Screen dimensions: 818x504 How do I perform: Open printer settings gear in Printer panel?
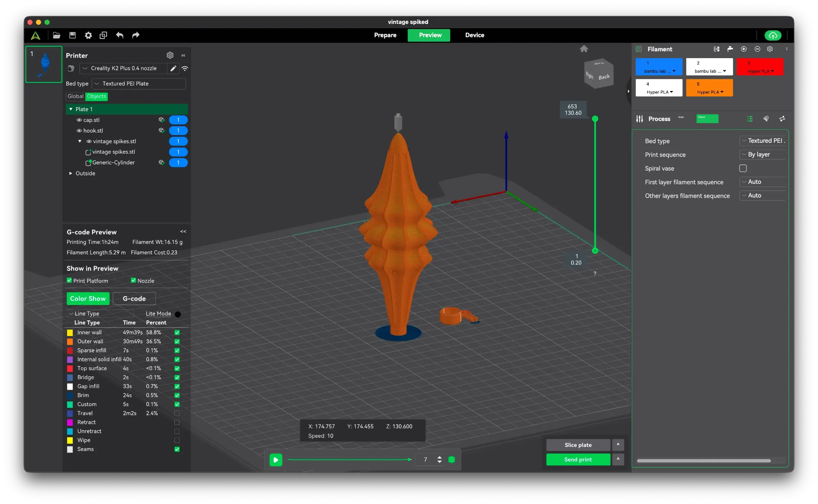coord(170,55)
